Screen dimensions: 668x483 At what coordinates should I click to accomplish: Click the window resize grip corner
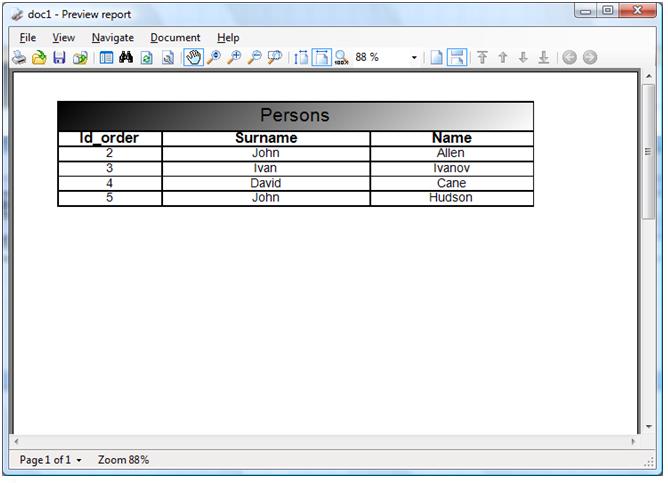tap(650, 463)
